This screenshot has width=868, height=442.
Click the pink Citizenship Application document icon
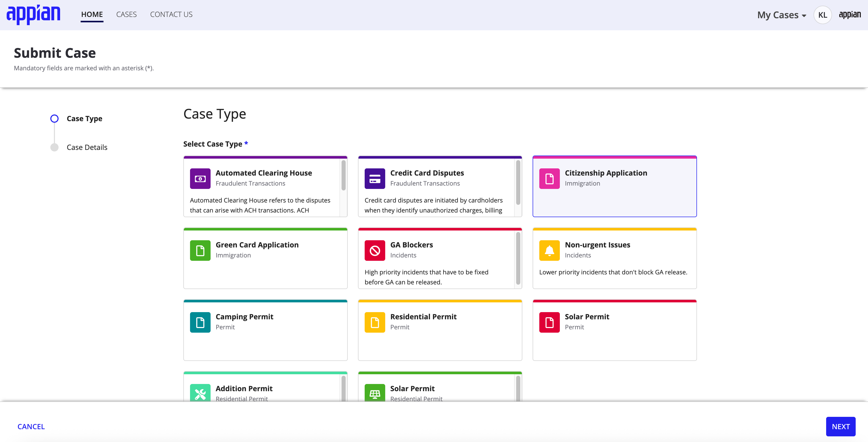pos(549,179)
